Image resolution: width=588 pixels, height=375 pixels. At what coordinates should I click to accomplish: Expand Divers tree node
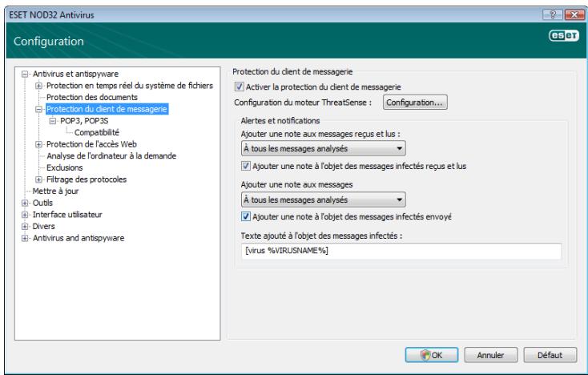pyautogui.click(x=25, y=227)
